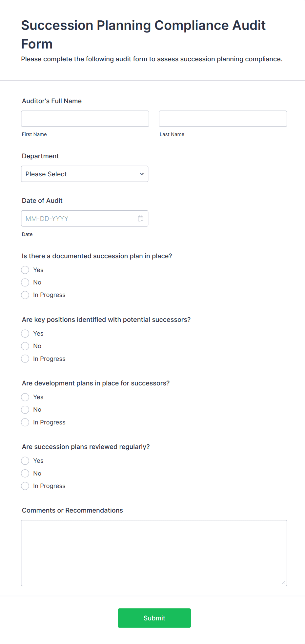The height and width of the screenshot is (644, 305).
Task: Mark In Progress for documented succession plan
Action: pos(25,295)
